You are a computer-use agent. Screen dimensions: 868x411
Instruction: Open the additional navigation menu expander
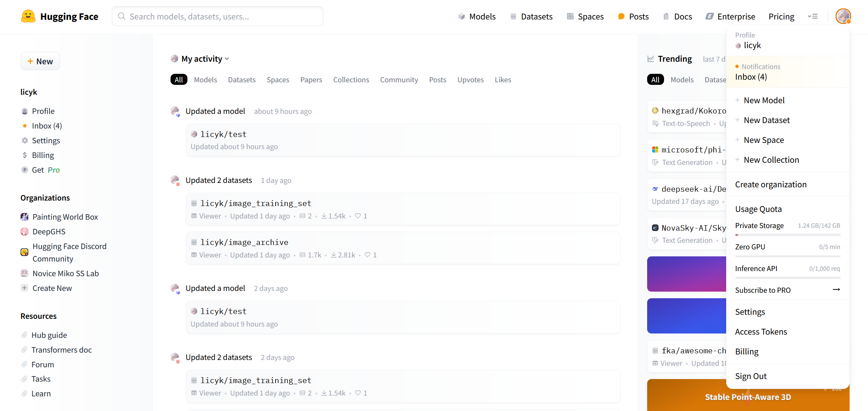(x=813, y=17)
